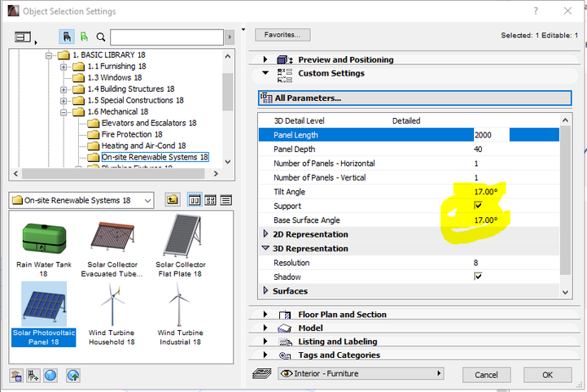Click into the library search field

167,37
